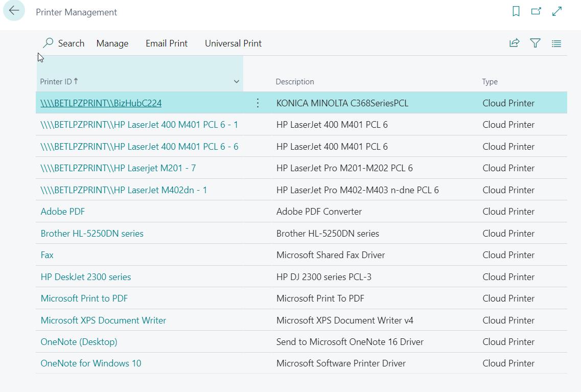Open HP LaserJet M402dn - 1 printer
The height and width of the screenshot is (392, 581).
124,190
